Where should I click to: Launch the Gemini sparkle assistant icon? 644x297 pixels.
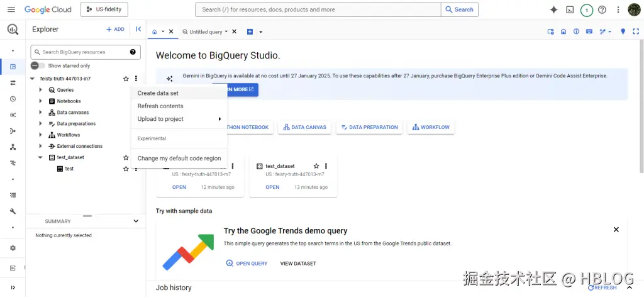[553, 10]
